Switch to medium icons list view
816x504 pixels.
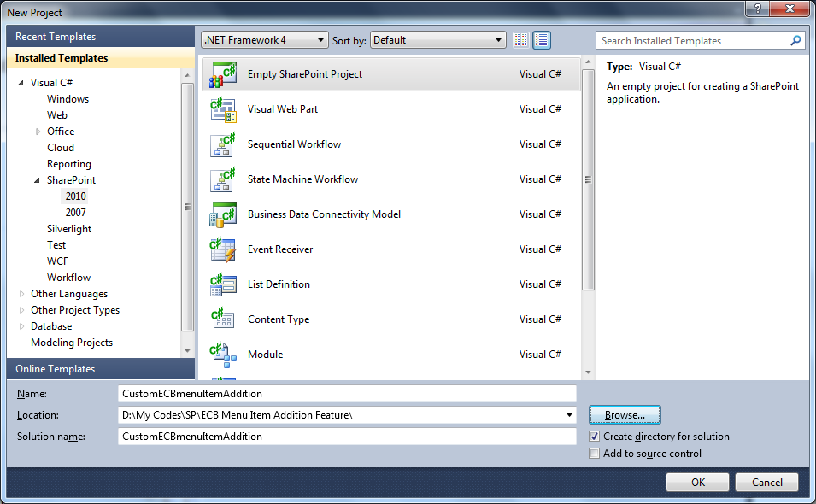pyautogui.click(x=542, y=40)
